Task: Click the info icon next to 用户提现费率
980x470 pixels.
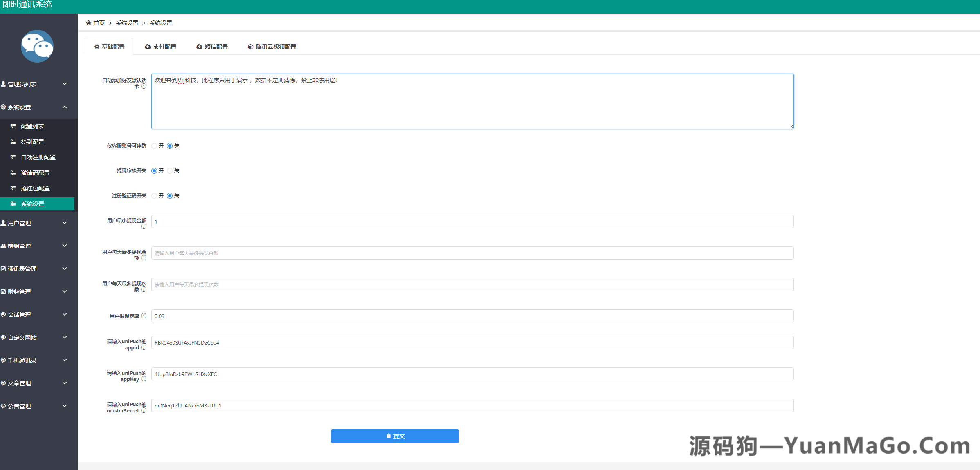Action: click(x=144, y=316)
